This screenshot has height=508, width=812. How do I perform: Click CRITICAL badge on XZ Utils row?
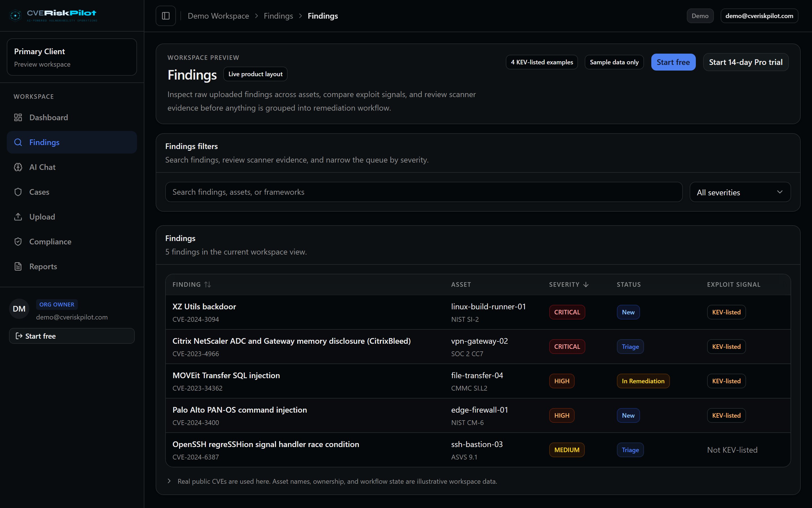tap(567, 312)
